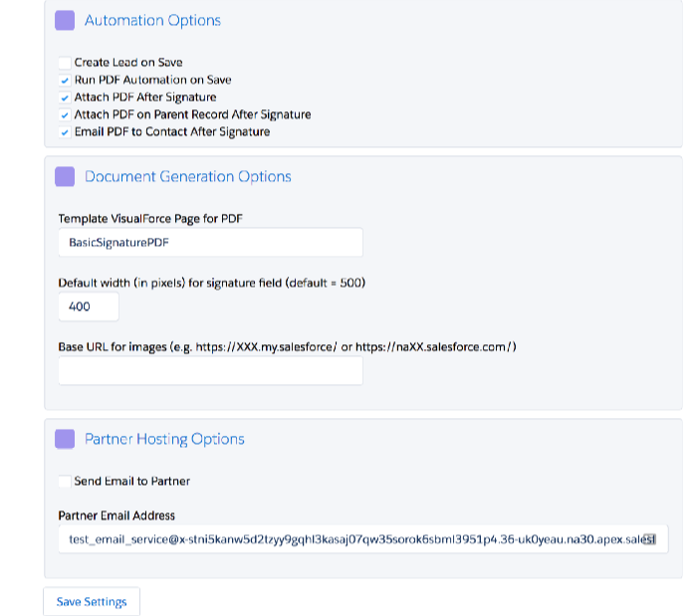Screen dimensions: 696x616
Task: Click into the Partner Email Address field
Action: [x=363, y=539]
